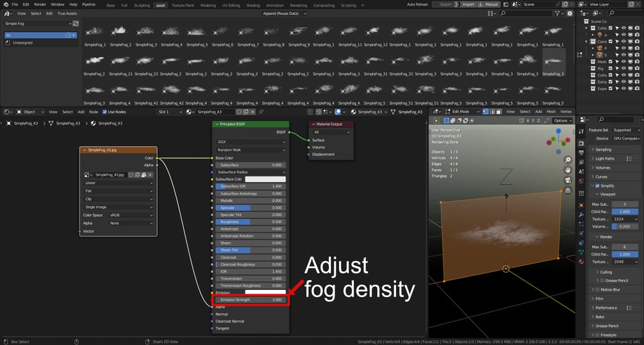Click the Import button in header
This screenshot has width=644, height=345.
(468, 4)
